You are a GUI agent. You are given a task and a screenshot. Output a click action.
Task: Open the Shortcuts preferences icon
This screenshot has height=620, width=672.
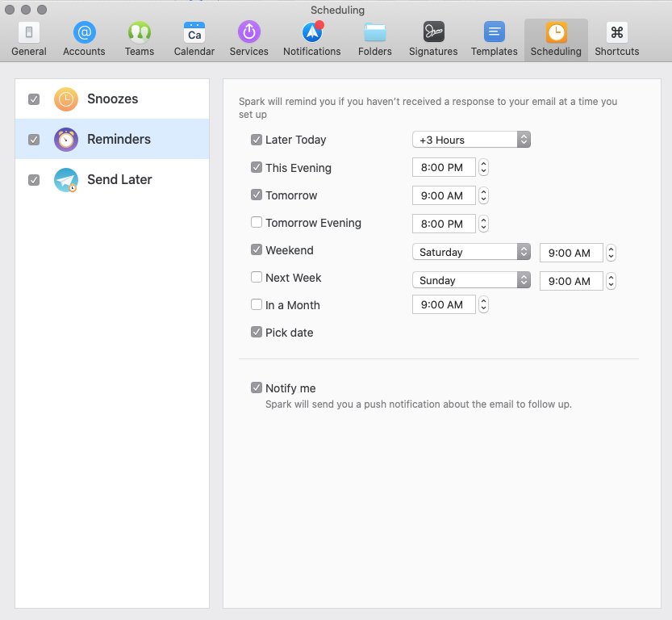coord(617,32)
